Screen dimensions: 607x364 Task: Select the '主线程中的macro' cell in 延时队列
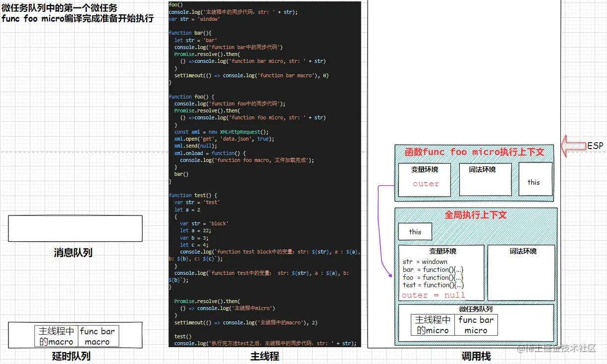pyautogui.click(x=56, y=336)
